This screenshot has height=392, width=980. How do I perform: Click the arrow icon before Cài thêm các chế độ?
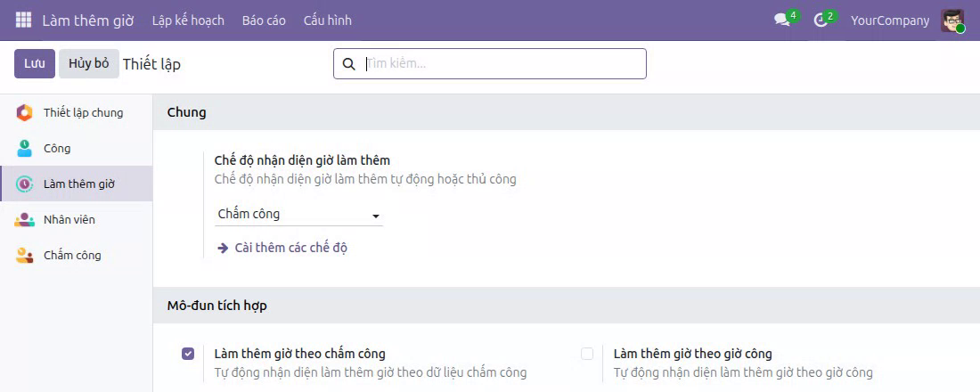(x=223, y=249)
